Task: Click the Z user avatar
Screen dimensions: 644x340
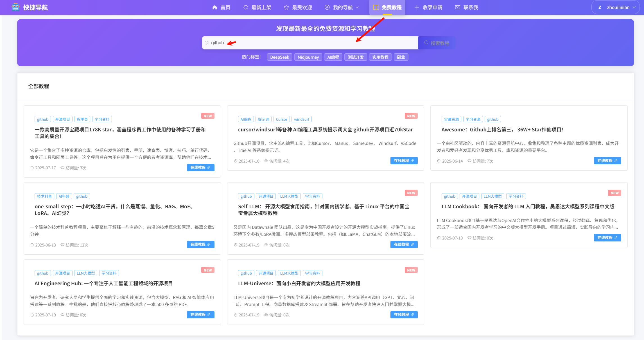Action: coord(600,7)
